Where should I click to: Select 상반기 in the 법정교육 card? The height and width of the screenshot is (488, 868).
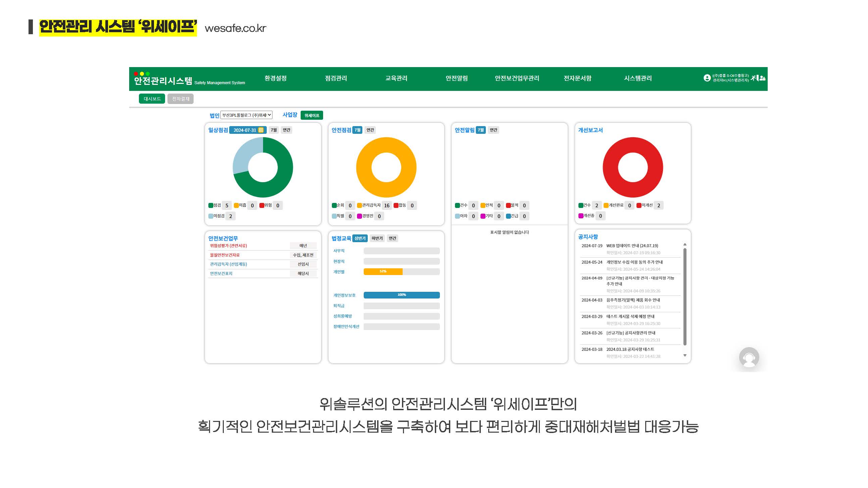coord(360,238)
